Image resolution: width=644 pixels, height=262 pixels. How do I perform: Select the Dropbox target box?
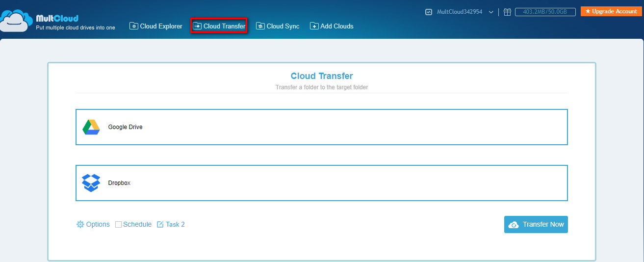click(x=322, y=183)
